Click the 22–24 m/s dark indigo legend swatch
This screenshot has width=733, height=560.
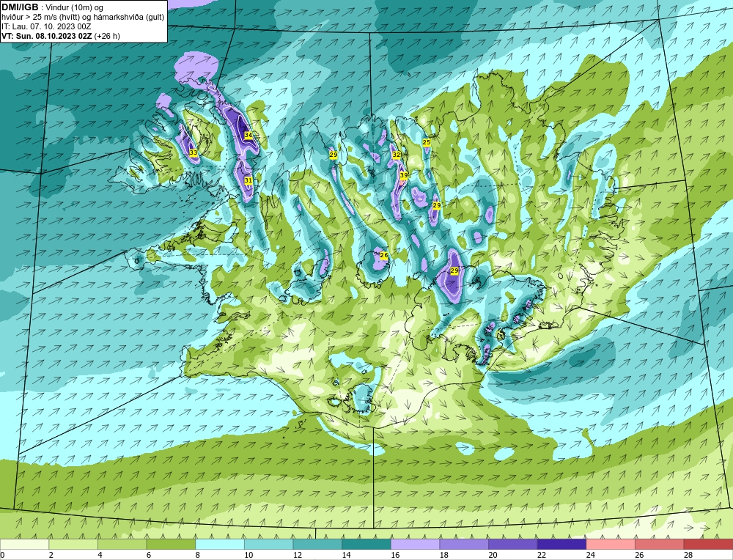pos(562,544)
